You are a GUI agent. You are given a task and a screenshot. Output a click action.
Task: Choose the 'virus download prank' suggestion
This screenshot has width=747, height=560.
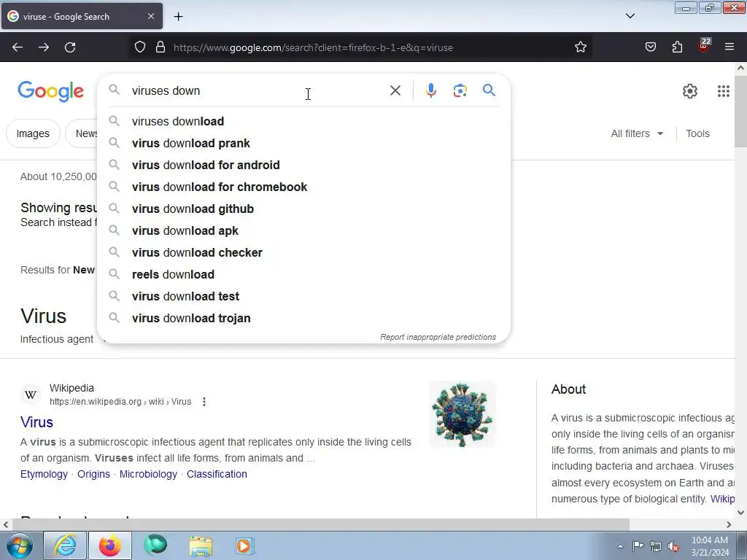(304, 144)
